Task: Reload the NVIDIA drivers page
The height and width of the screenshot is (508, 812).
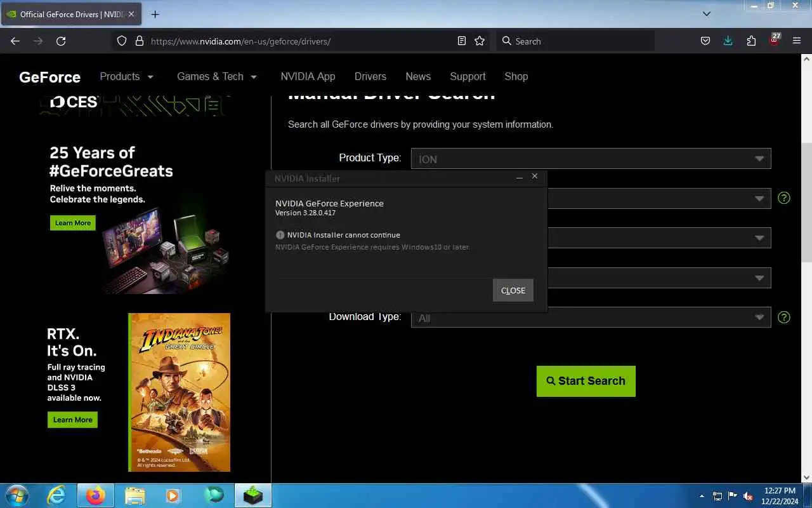Action: pos(61,41)
